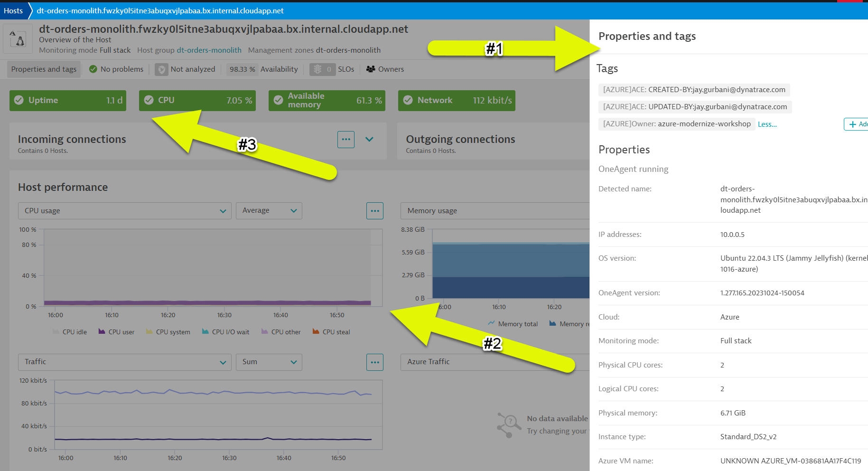Toggle Memory total series in legend
The height and width of the screenshot is (471, 868).
513,324
